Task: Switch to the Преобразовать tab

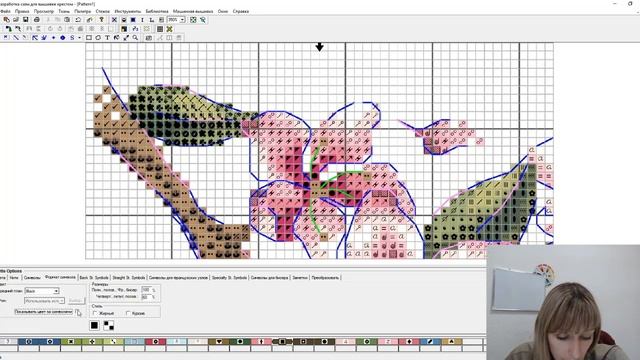Action: 325,278
